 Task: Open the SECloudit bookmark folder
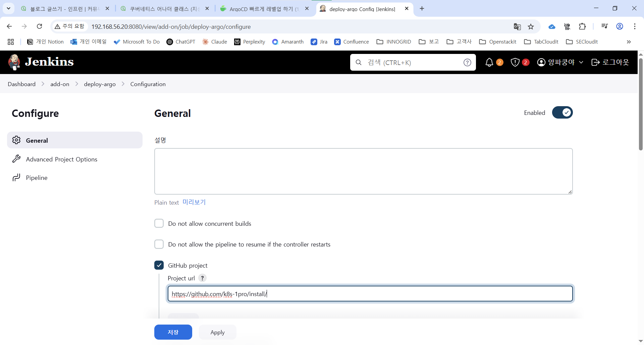582,42
